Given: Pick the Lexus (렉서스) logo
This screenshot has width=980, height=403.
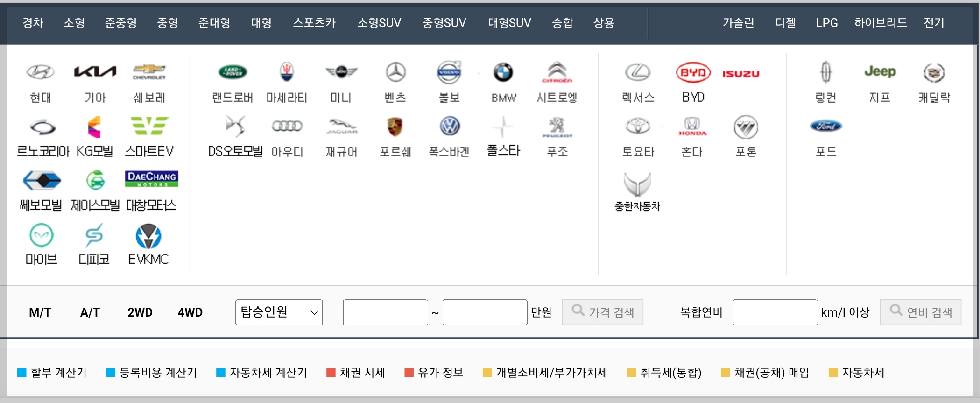Looking at the screenshot, I should tap(638, 72).
